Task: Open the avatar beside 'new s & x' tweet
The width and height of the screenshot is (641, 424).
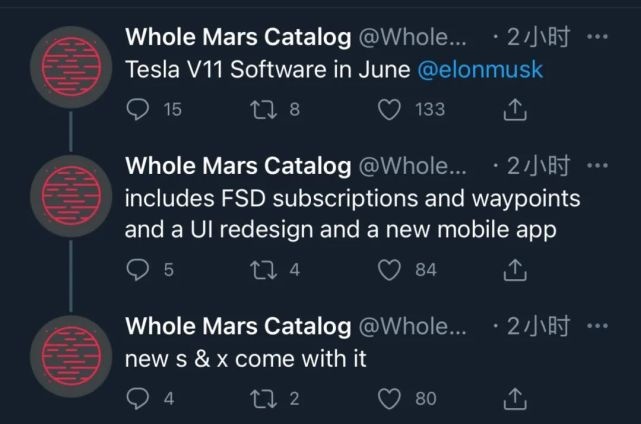Action: (71, 356)
